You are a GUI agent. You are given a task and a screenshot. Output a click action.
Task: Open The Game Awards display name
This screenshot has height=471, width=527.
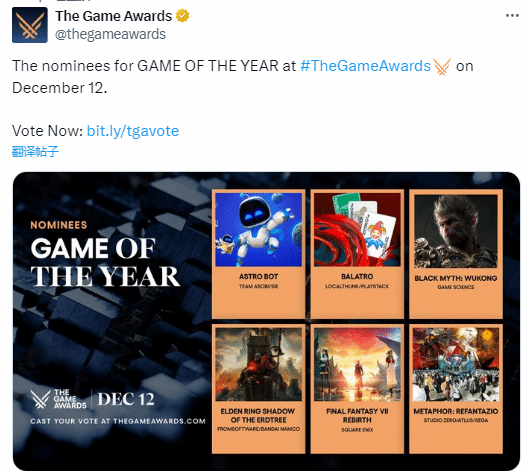click(114, 16)
